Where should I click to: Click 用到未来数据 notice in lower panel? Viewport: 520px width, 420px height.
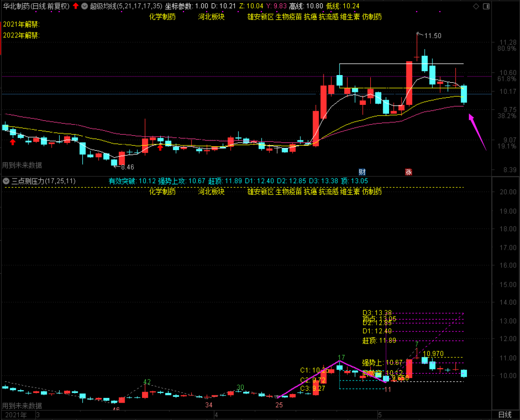click(x=22, y=406)
